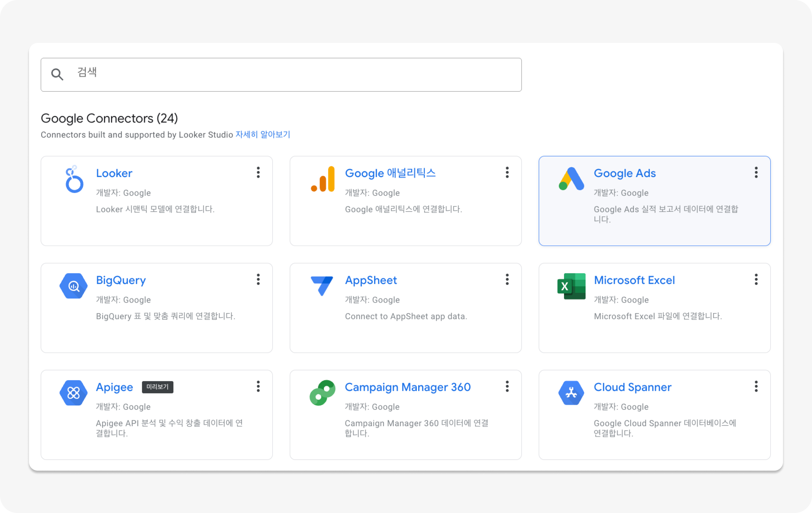Select the Google Ads connector title
Viewport: 812px width, 513px height.
(x=624, y=173)
